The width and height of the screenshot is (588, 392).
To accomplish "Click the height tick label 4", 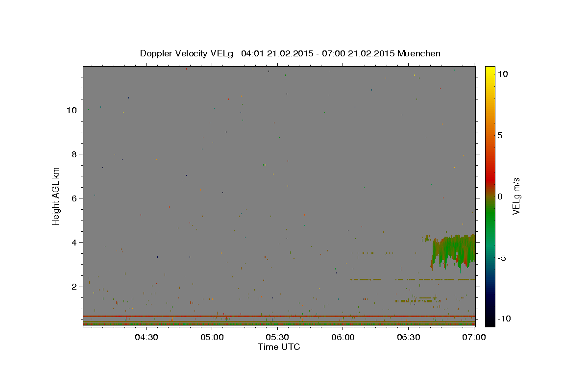I will 74,243.
